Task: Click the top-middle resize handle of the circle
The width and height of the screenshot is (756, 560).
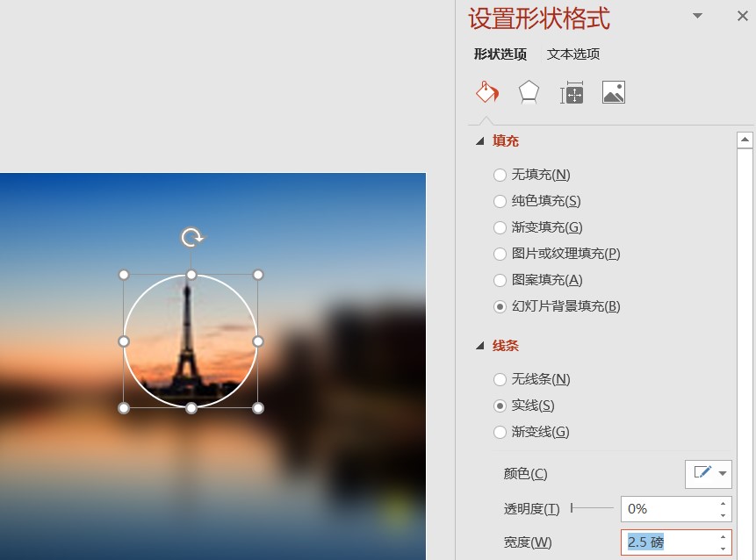Action: [x=191, y=275]
